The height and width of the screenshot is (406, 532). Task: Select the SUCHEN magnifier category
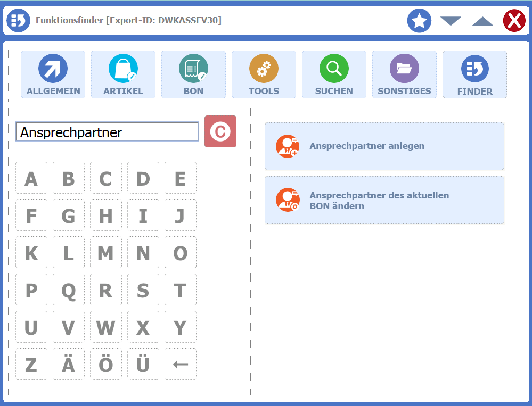(x=334, y=74)
